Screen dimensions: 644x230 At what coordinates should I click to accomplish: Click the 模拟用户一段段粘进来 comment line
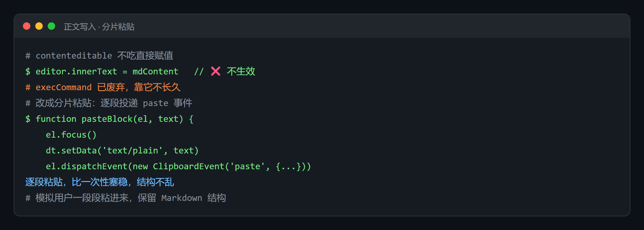[126, 198]
